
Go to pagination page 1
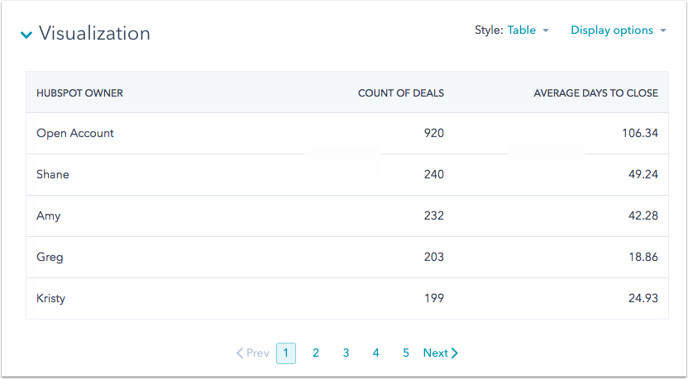(x=286, y=353)
